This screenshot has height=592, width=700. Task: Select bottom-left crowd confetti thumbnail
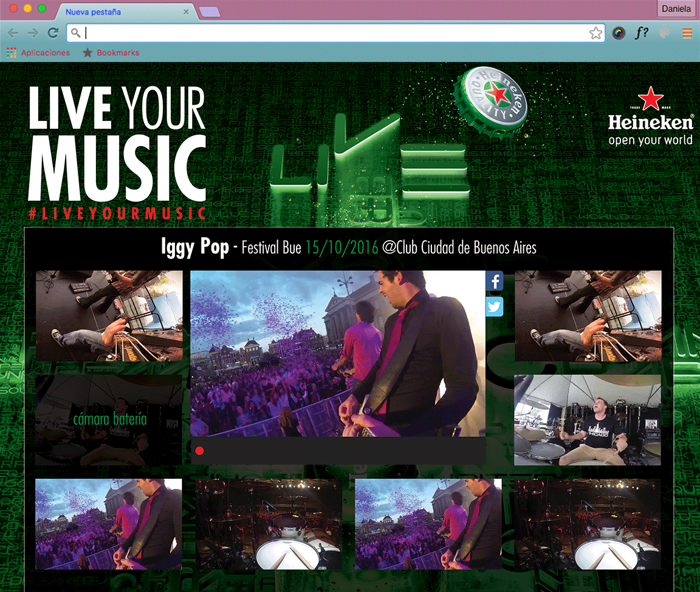click(109, 524)
